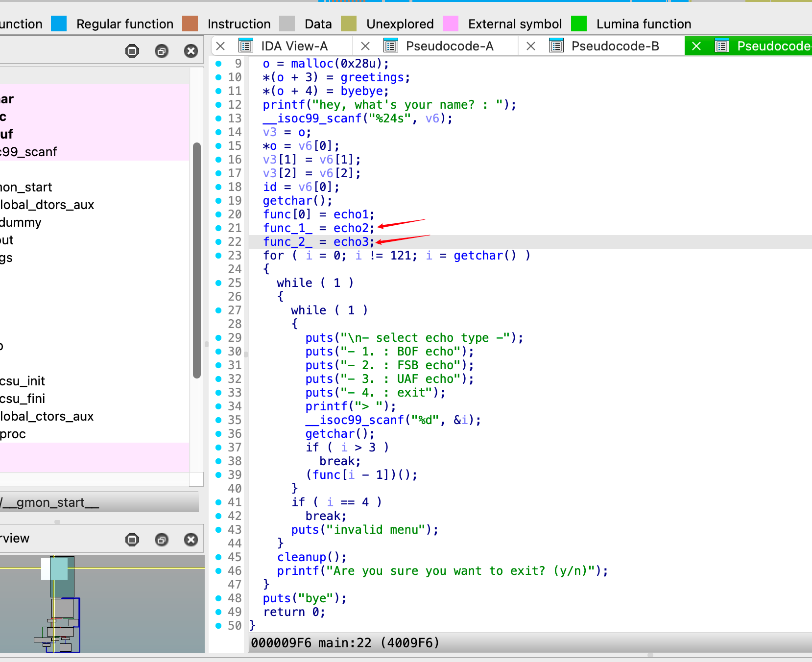The width and height of the screenshot is (812, 662).
Task: Maximize the graph overview panel
Action: click(x=132, y=540)
